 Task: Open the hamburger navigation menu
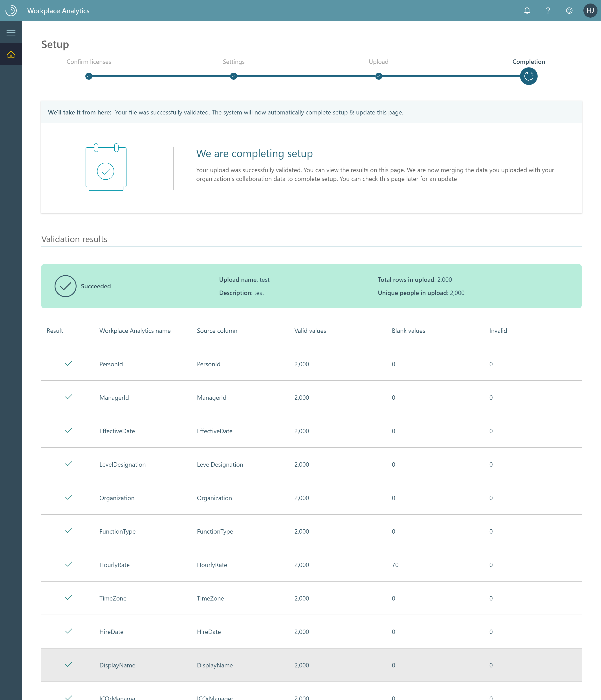11,32
